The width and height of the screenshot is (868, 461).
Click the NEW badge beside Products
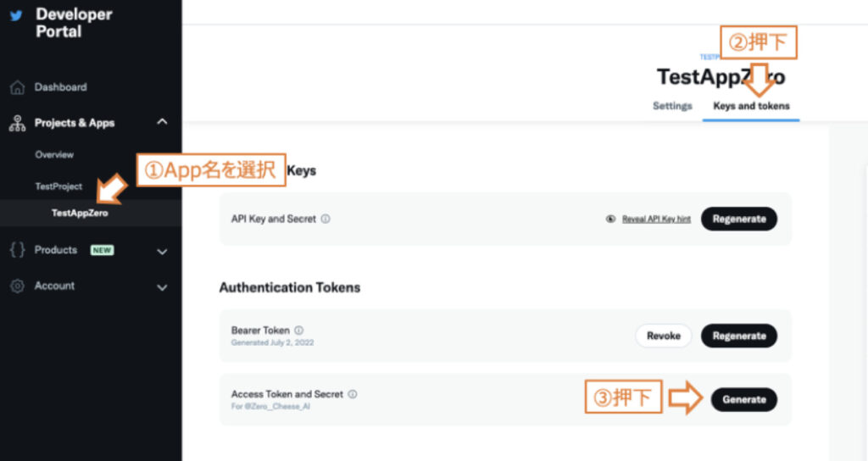pyautogui.click(x=102, y=250)
